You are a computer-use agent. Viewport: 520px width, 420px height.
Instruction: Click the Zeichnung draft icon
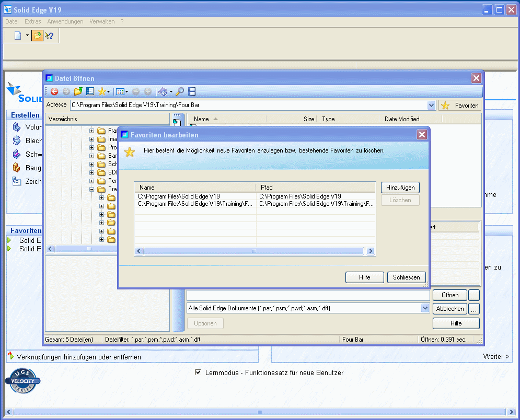(x=17, y=181)
